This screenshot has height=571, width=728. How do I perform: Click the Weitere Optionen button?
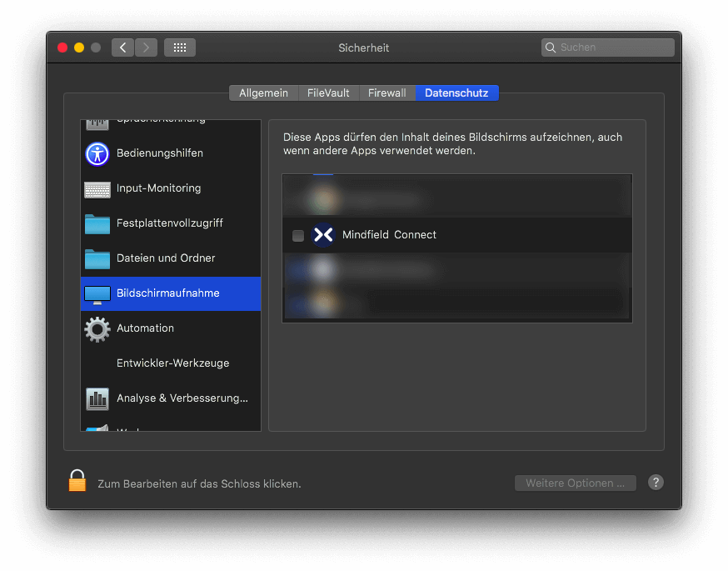575,483
